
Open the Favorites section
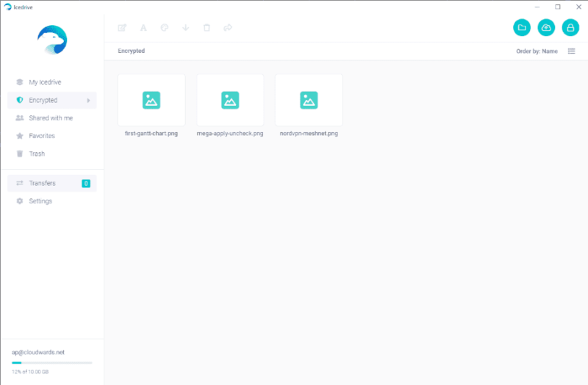coord(42,136)
